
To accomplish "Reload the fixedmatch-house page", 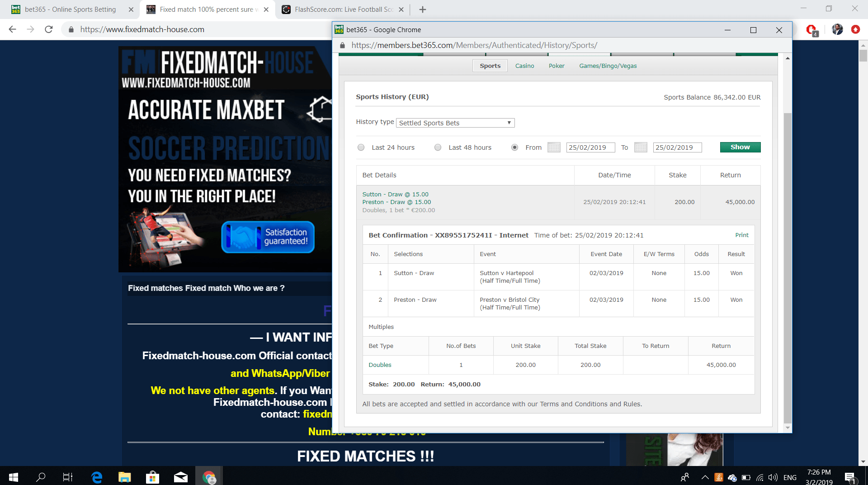I will (x=49, y=29).
